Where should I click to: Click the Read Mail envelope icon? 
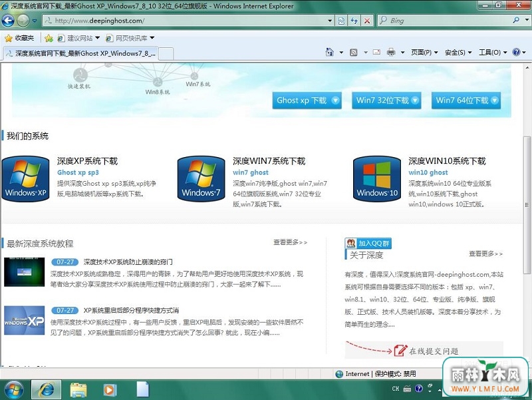coord(376,53)
